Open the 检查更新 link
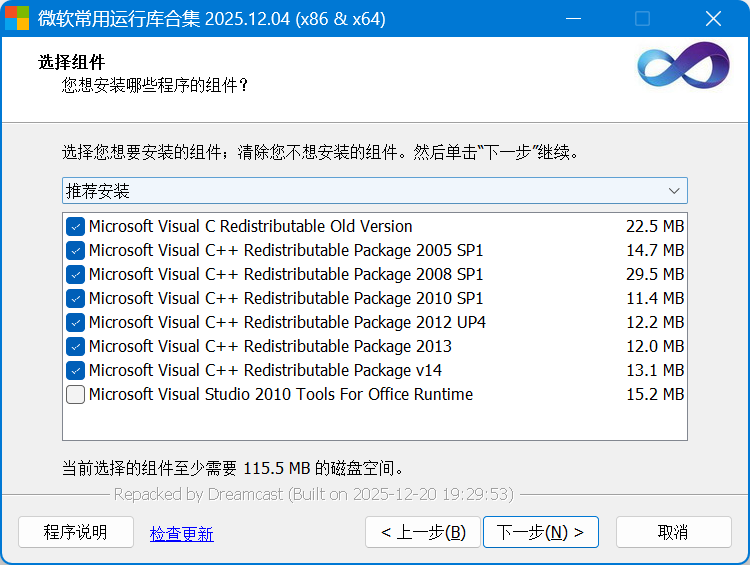This screenshot has height=565, width=750. 181,533
